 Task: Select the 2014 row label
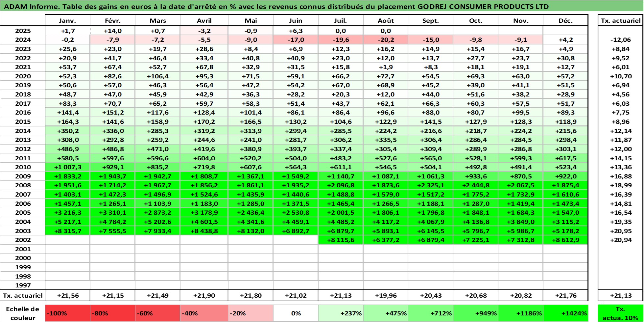(x=23, y=131)
